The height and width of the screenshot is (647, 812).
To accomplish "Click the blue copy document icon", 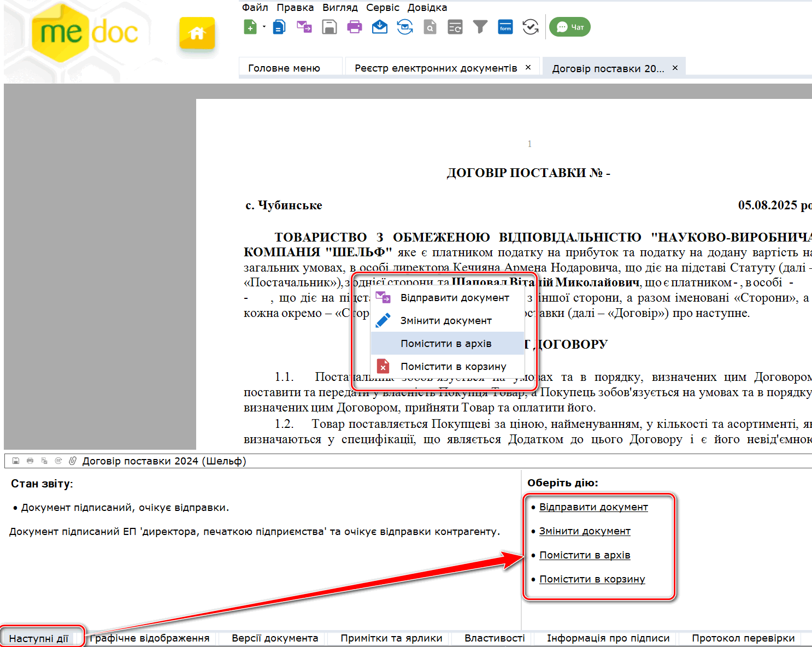I will click(279, 27).
